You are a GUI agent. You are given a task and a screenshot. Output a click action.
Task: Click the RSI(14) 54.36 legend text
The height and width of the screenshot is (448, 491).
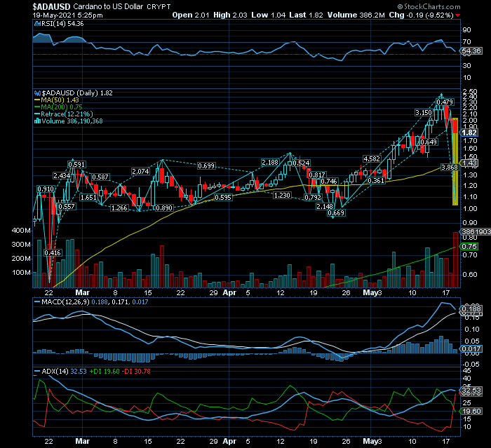pos(62,23)
